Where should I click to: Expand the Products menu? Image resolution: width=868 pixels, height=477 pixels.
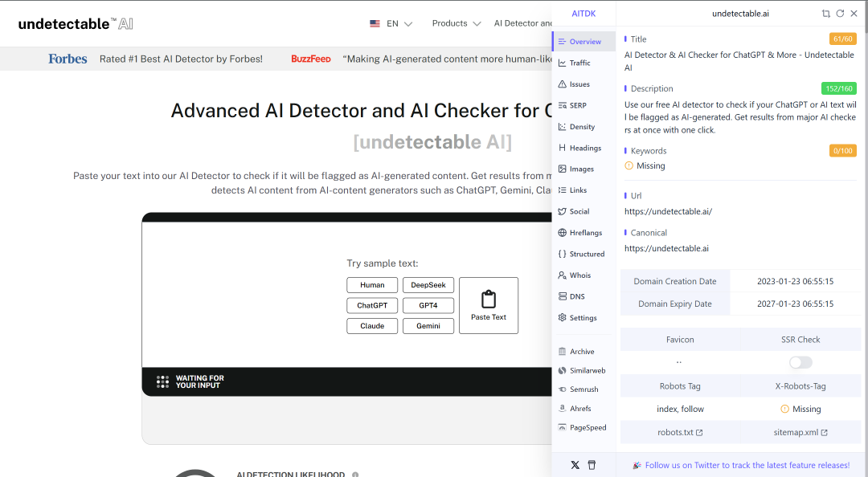457,23
